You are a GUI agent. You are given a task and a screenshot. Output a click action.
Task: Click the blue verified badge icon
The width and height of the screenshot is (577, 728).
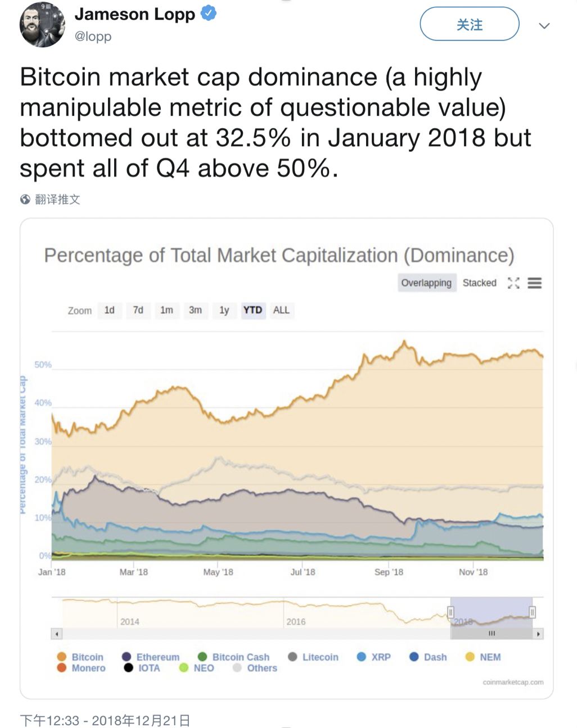click(x=209, y=13)
